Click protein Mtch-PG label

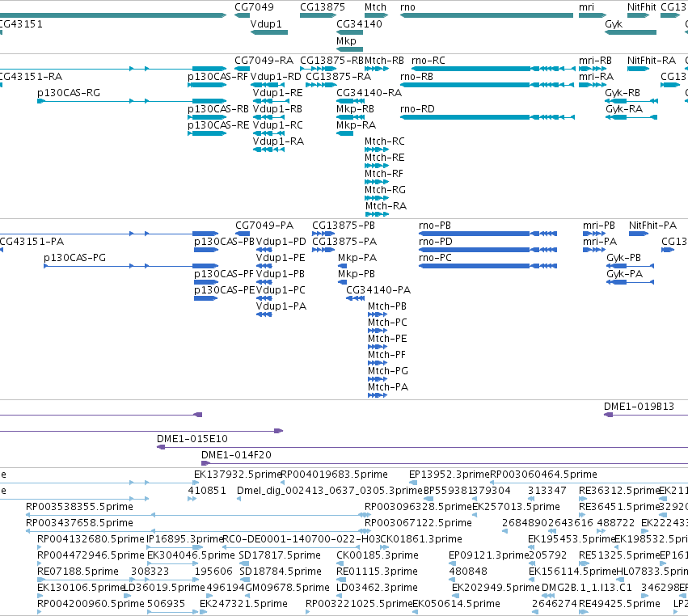tap(388, 371)
